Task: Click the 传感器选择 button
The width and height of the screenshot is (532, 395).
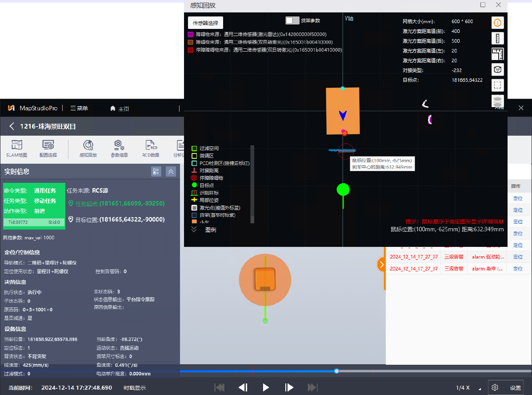Action: coord(206,23)
